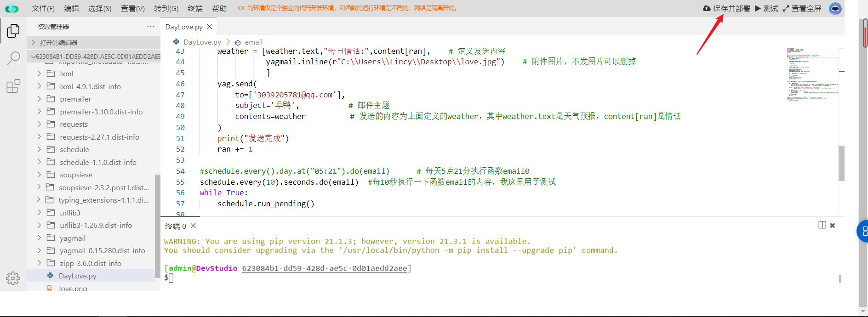Expand the requests folder
The image size is (868, 317).
coord(39,124)
